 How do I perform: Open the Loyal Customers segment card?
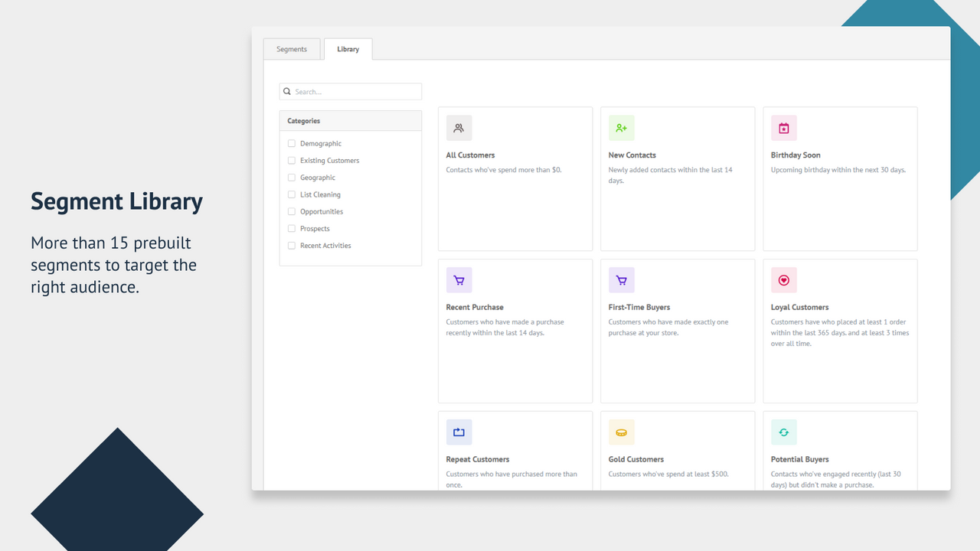tap(840, 331)
